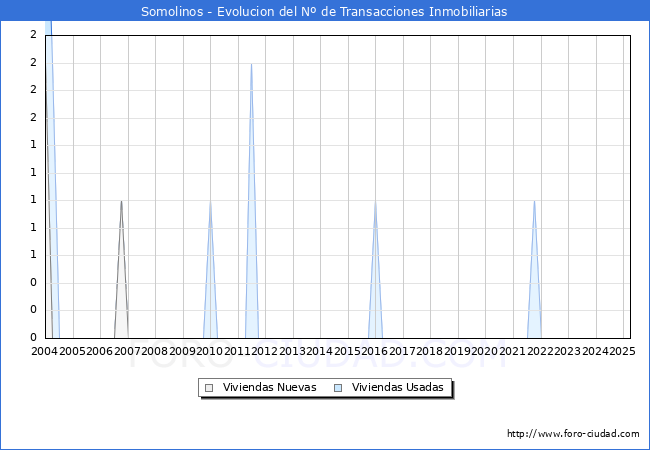650x450 pixels.
Task: Click the 2006 x-axis label
Action: click(x=99, y=351)
